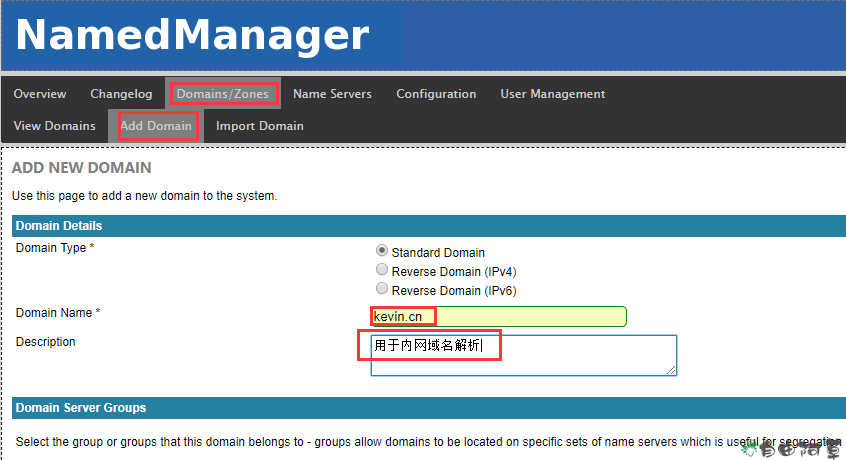
Task: Select the Add Domain submenu
Action: tap(156, 126)
